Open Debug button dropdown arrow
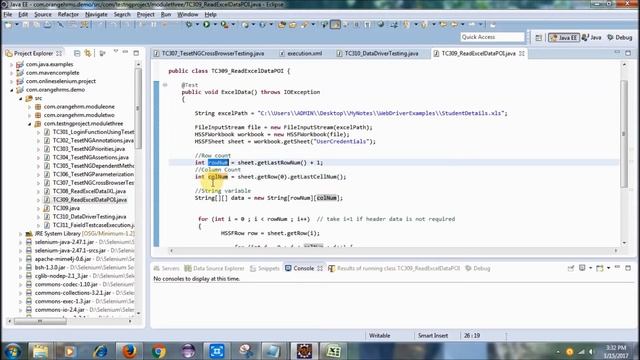This screenshot has width=640, height=360. click(197, 25)
